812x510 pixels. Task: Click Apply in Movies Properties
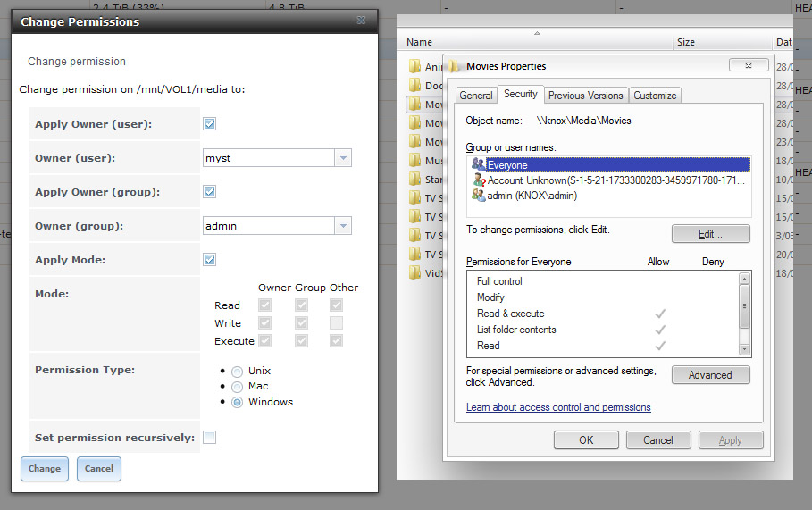pyautogui.click(x=731, y=440)
